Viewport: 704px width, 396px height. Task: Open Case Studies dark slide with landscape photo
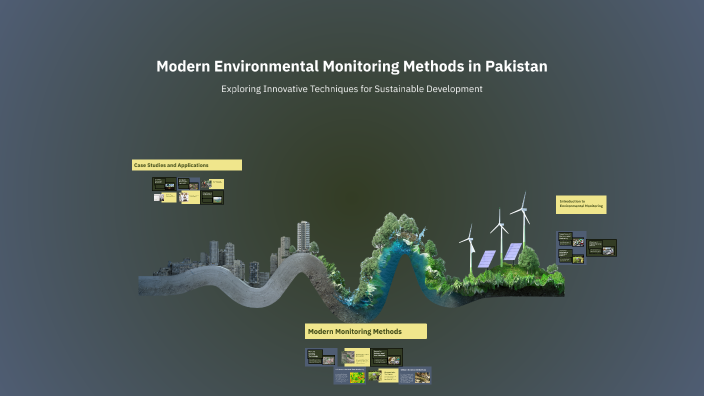pos(212,198)
